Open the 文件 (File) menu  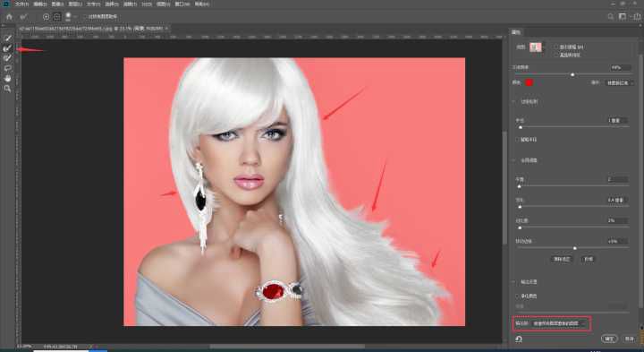click(21, 4)
